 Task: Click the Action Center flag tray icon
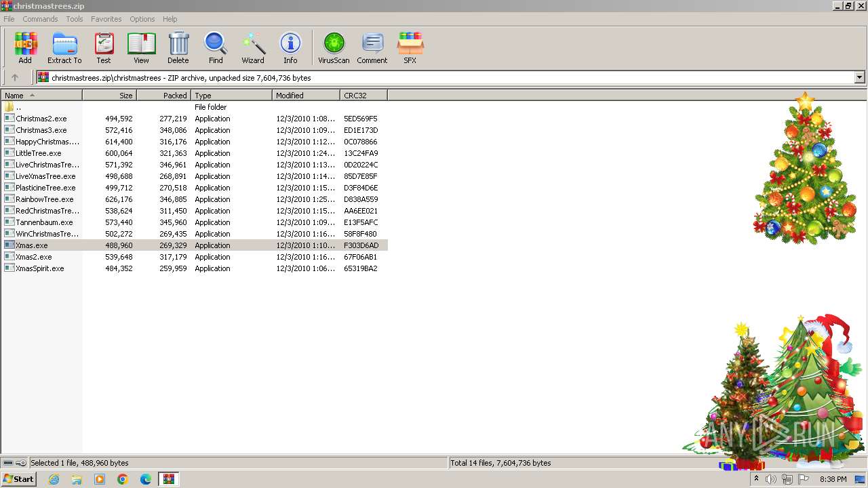[804, 479]
